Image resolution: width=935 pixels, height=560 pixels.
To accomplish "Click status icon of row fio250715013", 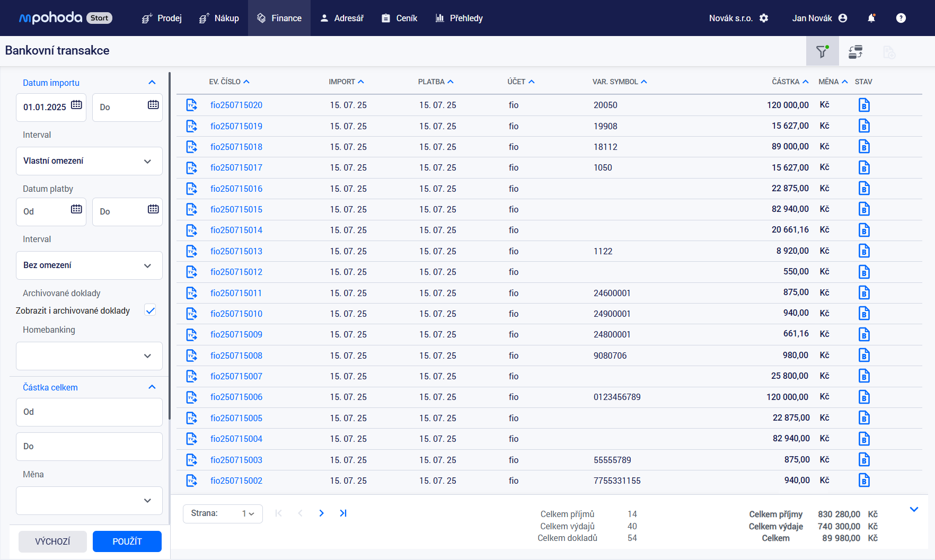I will (x=864, y=251).
